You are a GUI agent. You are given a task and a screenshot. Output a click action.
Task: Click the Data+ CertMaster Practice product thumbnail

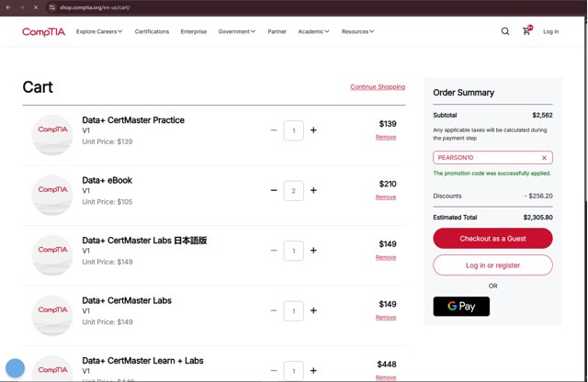[52, 135]
